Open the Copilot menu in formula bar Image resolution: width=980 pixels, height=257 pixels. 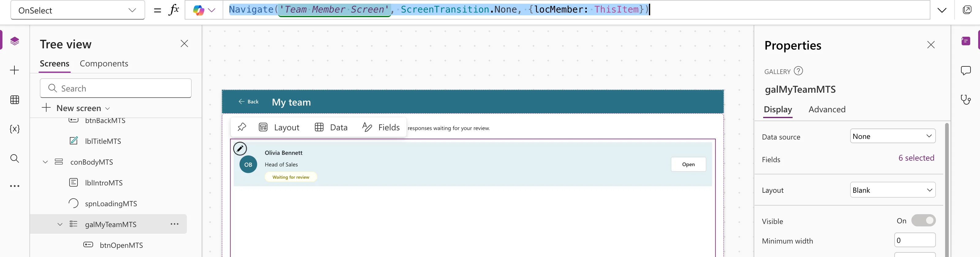204,10
